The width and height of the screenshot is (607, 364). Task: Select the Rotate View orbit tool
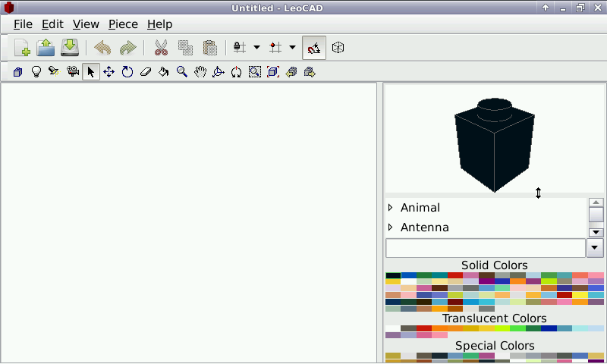click(x=219, y=72)
